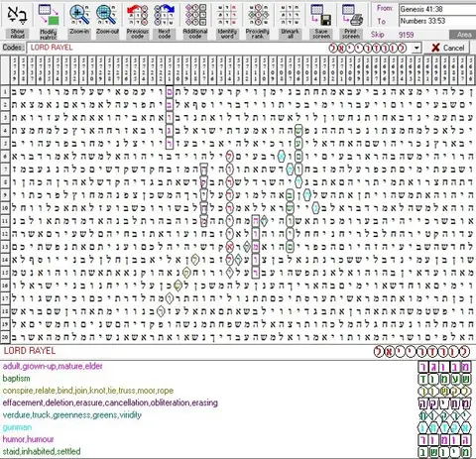Click the Skip value 9159
The height and width of the screenshot is (459, 476).
pos(406,35)
